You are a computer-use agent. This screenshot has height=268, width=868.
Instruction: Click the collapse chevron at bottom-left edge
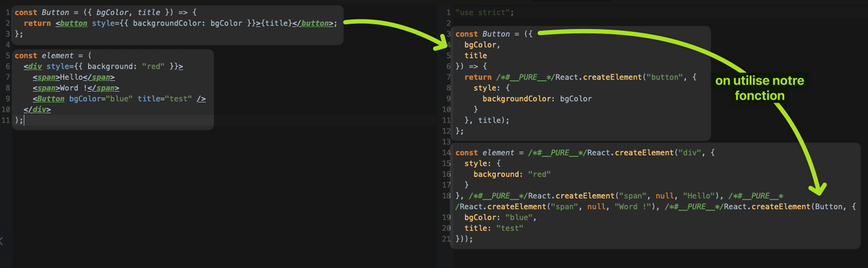coord(2,241)
